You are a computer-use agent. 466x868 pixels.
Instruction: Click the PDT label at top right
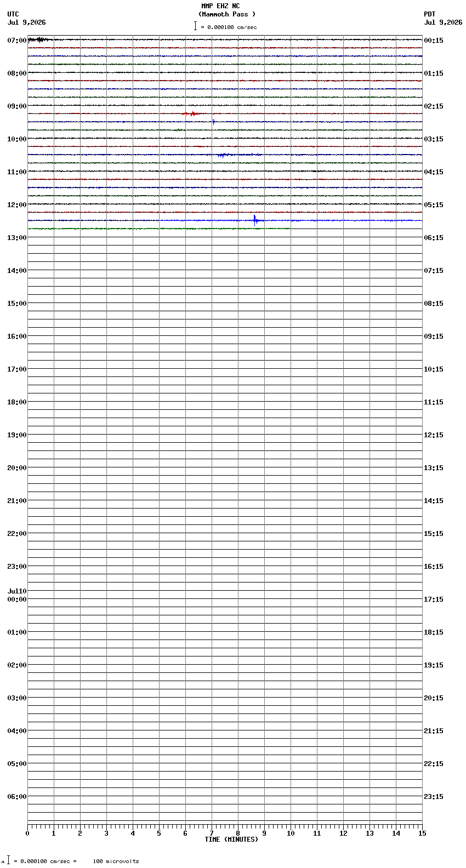click(x=429, y=14)
